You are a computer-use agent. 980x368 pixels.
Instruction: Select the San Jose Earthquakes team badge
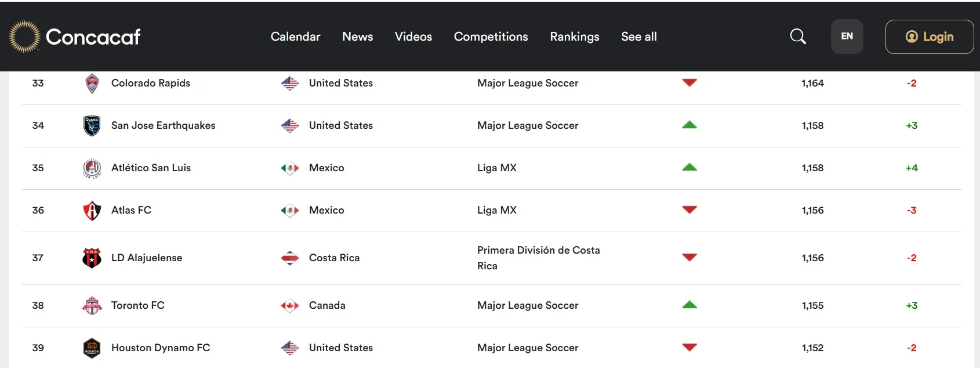tap(92, 125)
